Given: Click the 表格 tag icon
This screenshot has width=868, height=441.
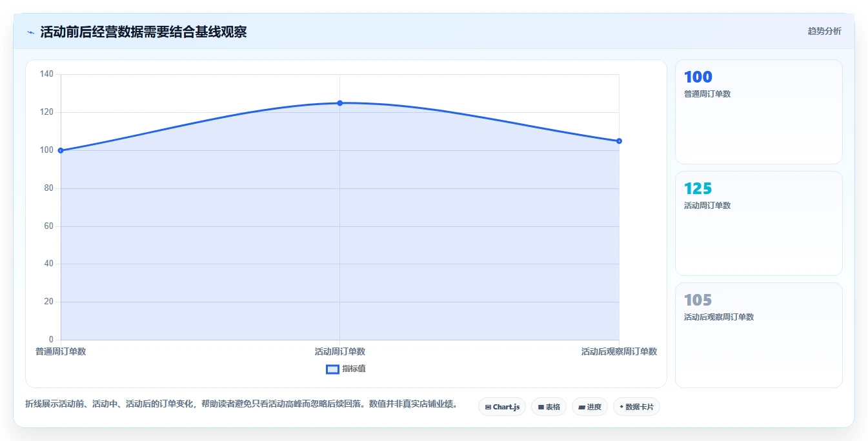Looking at the screenshot, I should click(x=541, y=407).
